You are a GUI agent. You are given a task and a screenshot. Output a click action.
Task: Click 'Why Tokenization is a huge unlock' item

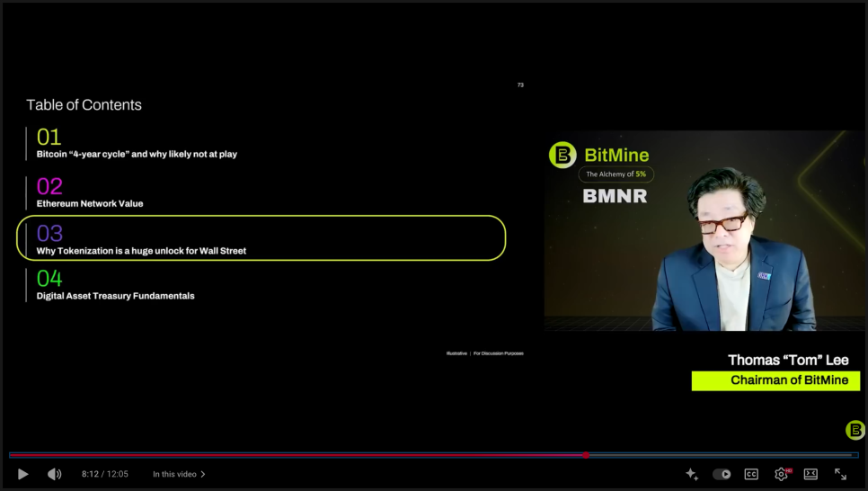click(141, 251)
